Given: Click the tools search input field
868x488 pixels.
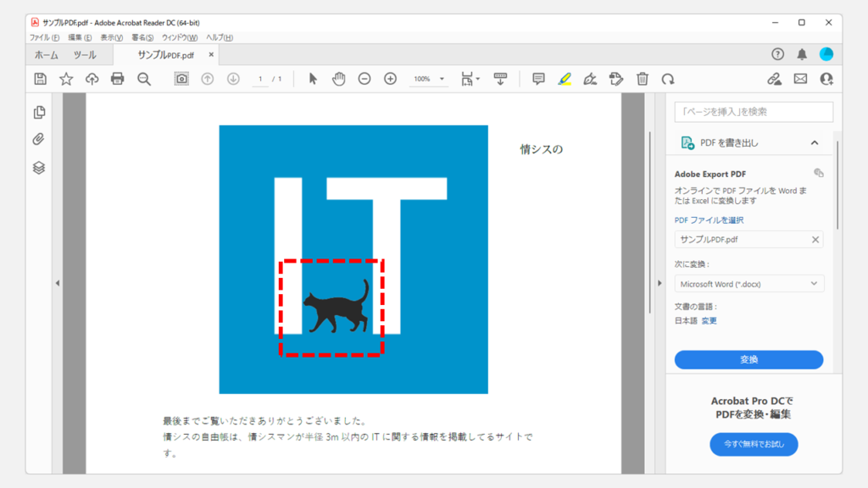Looking at the screenshot, I should [754, 112].
